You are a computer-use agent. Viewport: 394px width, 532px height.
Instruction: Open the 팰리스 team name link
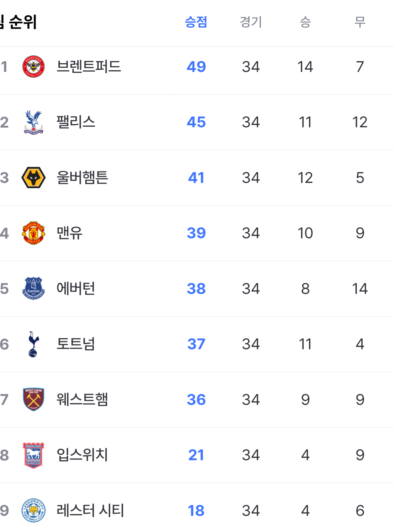[76, 122]
